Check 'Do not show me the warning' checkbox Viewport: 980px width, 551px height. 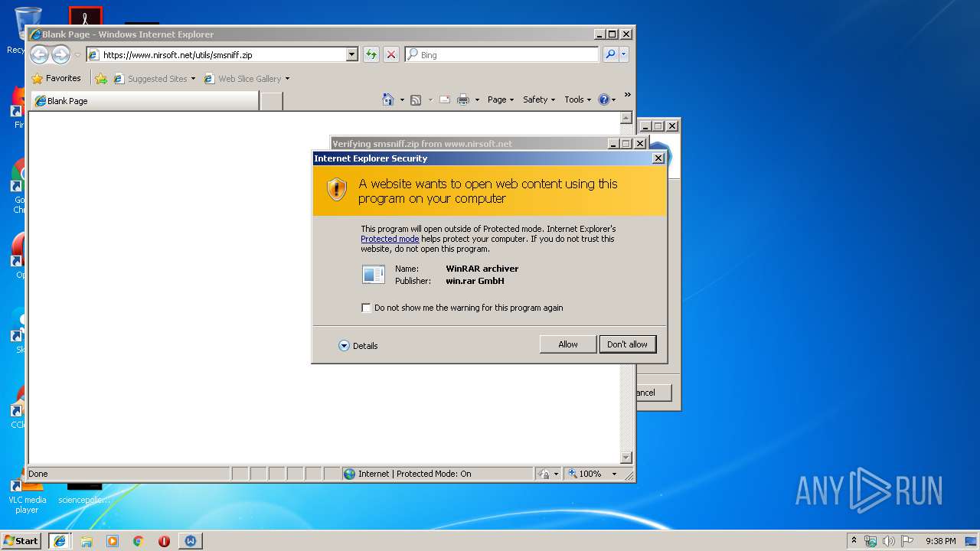[x=366, y=308]
